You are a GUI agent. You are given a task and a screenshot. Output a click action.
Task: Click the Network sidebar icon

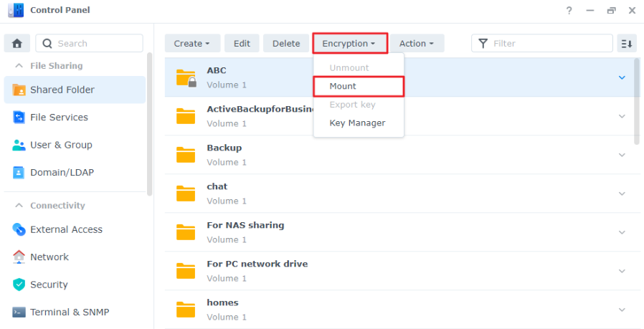pos(19,257)
